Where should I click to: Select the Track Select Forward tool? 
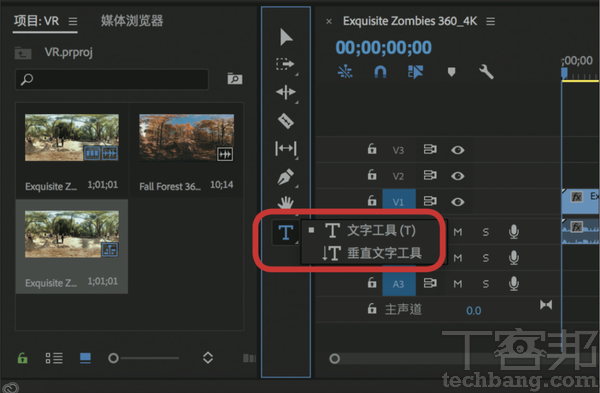pyautogui.click(x=285, y=64)
